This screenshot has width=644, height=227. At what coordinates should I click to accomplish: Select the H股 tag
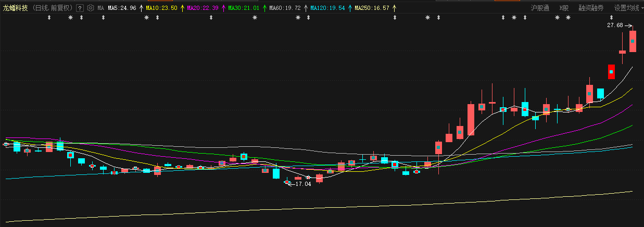tap(564, 8)
